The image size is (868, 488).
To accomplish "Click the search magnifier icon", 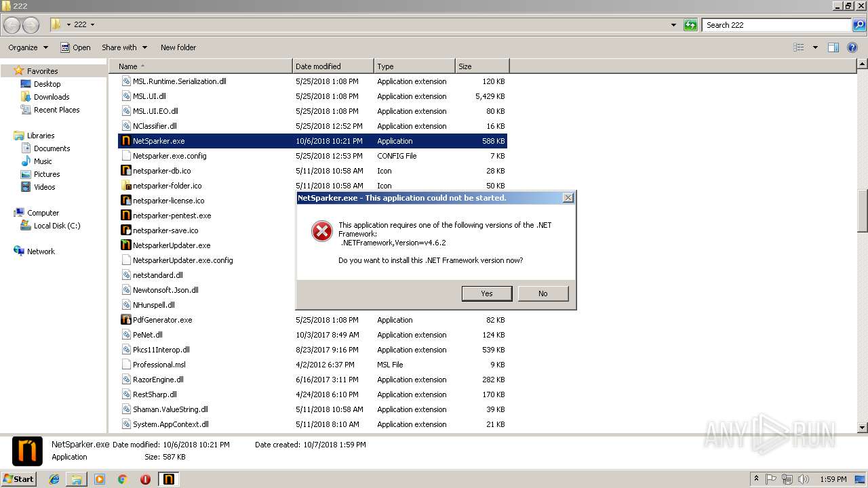I will click(x=859, y=25).
